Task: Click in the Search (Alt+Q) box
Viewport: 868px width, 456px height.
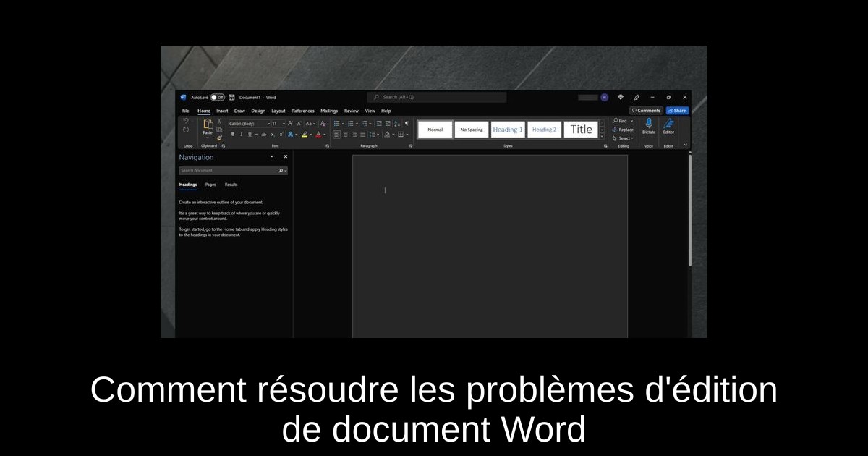Action: (x=437, y=97)
